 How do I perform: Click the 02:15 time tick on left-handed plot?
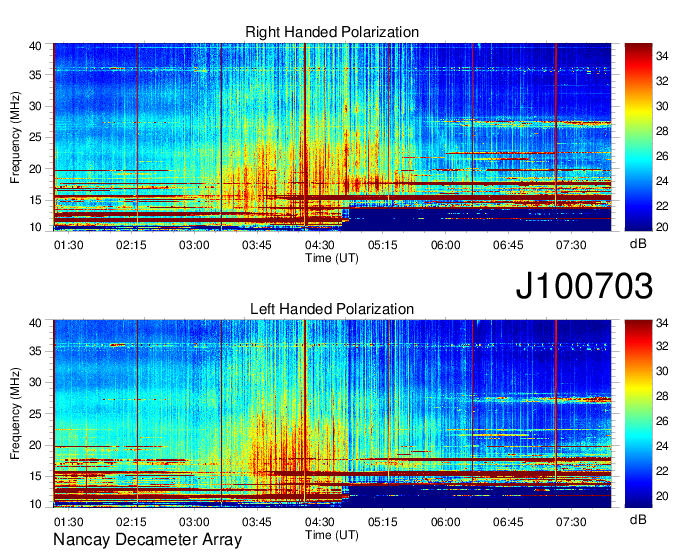[131, 522]
